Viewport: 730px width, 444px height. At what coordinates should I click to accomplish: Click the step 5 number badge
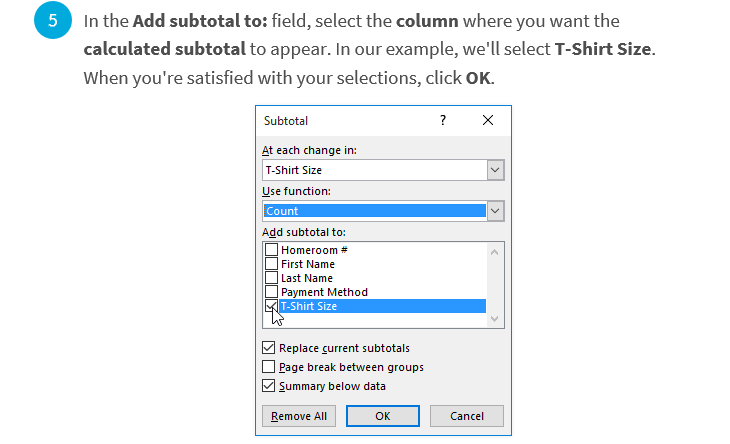(x=53, y=20)
